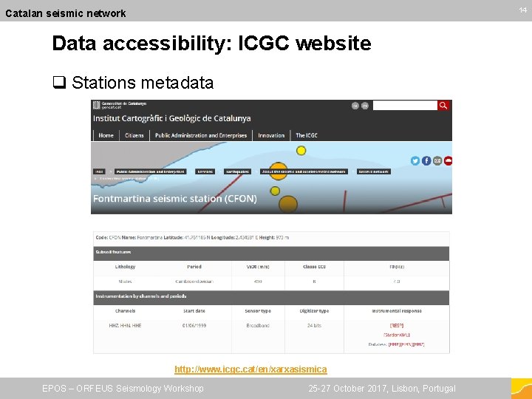532x399 pixels.
Task: Open The ICGC menu item
Action: [307, 135]
